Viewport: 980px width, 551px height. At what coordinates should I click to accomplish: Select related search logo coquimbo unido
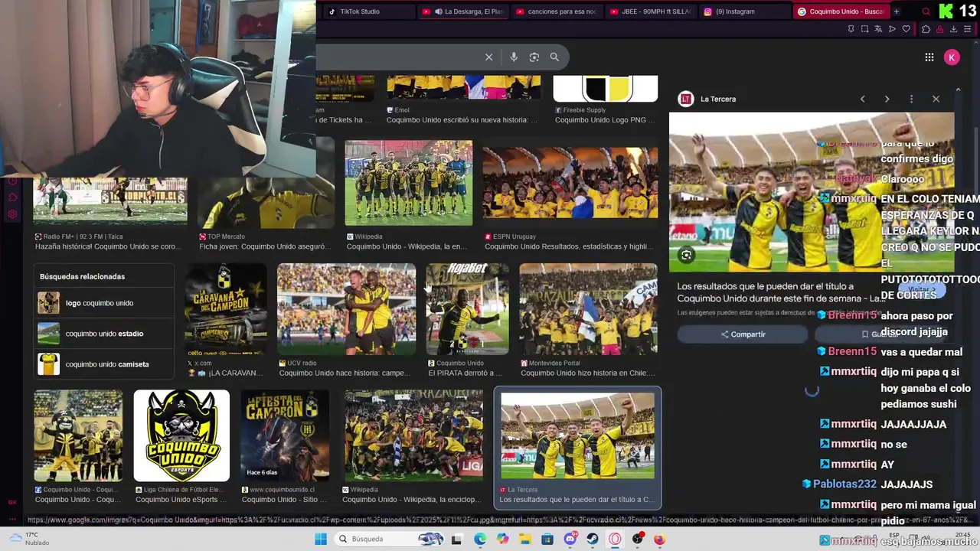tap(104, 303)
